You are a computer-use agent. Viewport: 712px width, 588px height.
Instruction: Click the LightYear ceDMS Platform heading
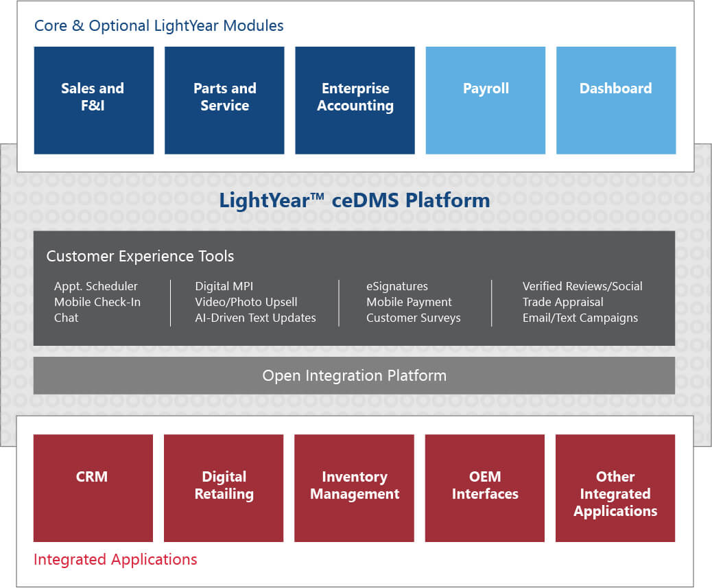coord(355,200)
